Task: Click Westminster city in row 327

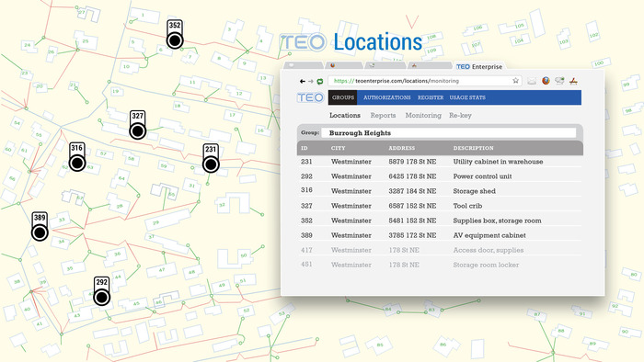Action: [x=351, y=206]
